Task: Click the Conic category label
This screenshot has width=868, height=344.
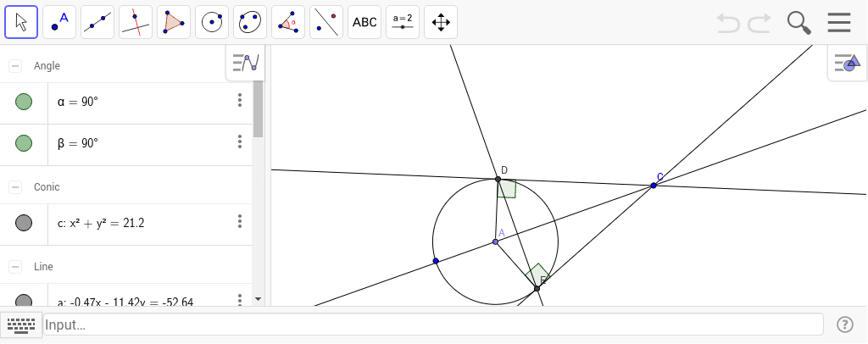Action: click(x=47, y=187)
